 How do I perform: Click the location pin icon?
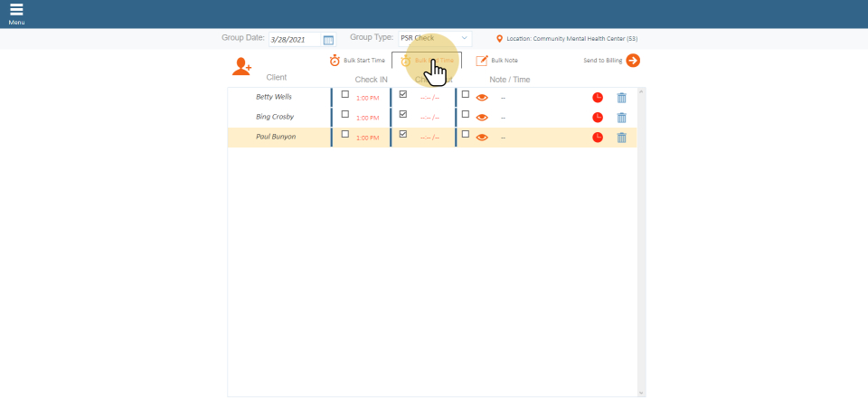tap(499, 39)
